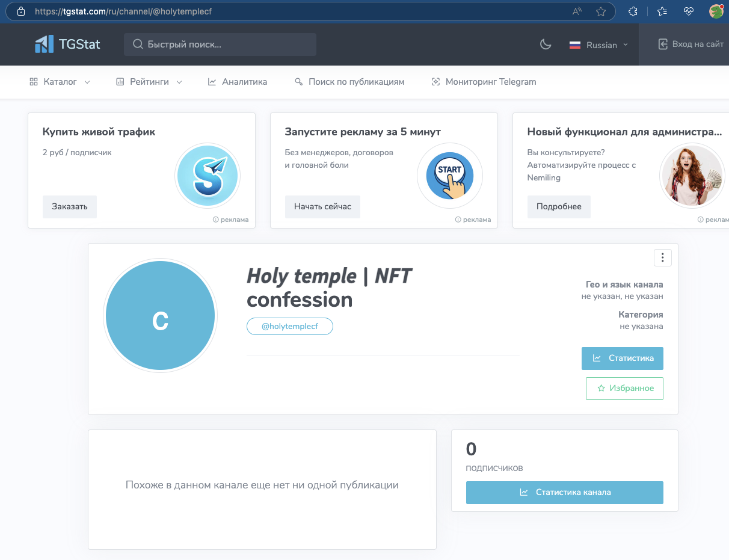The height and width of the screenshot is (560, 729).
Task: Click Купить живой трафик ad title
Action: (x=99, y=132)
